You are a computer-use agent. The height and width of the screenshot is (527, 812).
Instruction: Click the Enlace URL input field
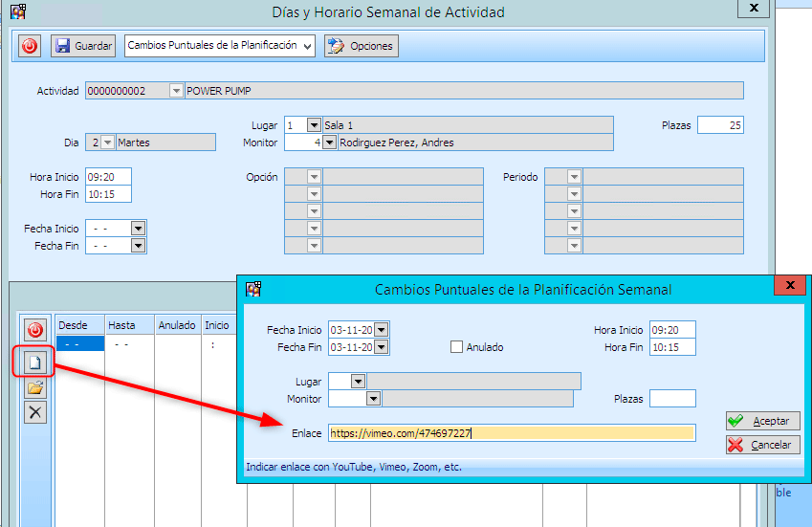point(511,433)
